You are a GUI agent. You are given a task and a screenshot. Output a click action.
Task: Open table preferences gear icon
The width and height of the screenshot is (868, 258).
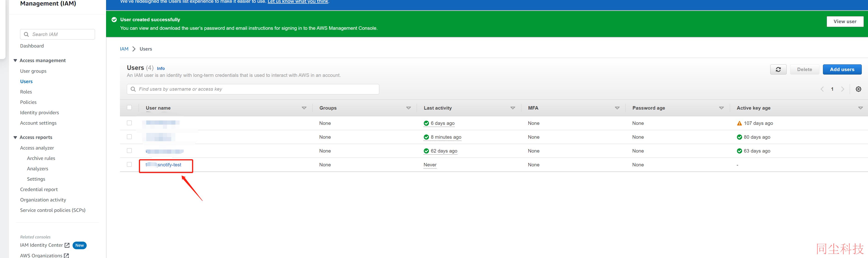coord(858,89)
